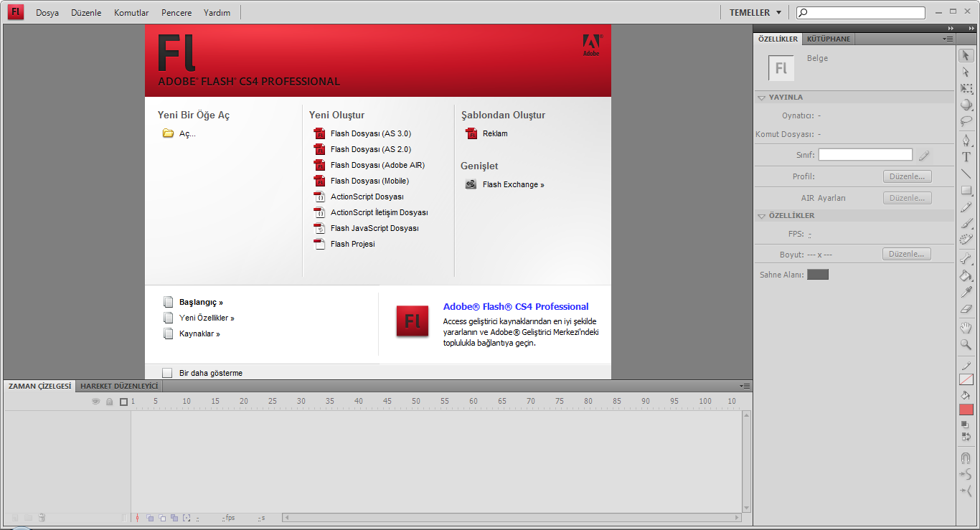This screenshot has height=530, width=980.
Task: Open the Pencere menu
Action: click(176, 12)
